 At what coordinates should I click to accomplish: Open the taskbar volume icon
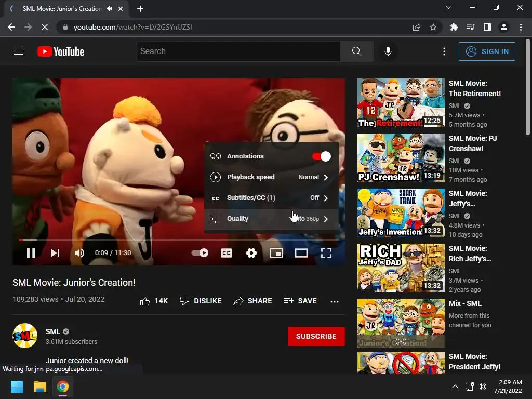482,387
